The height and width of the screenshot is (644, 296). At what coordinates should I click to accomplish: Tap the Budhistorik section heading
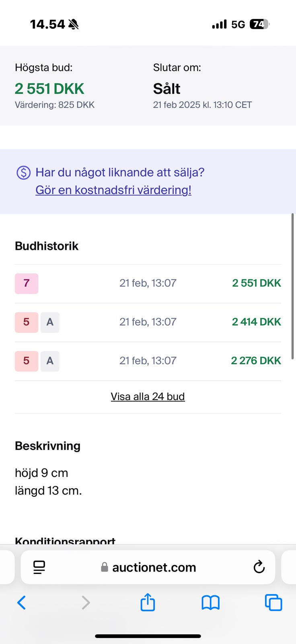coord(47,246)
